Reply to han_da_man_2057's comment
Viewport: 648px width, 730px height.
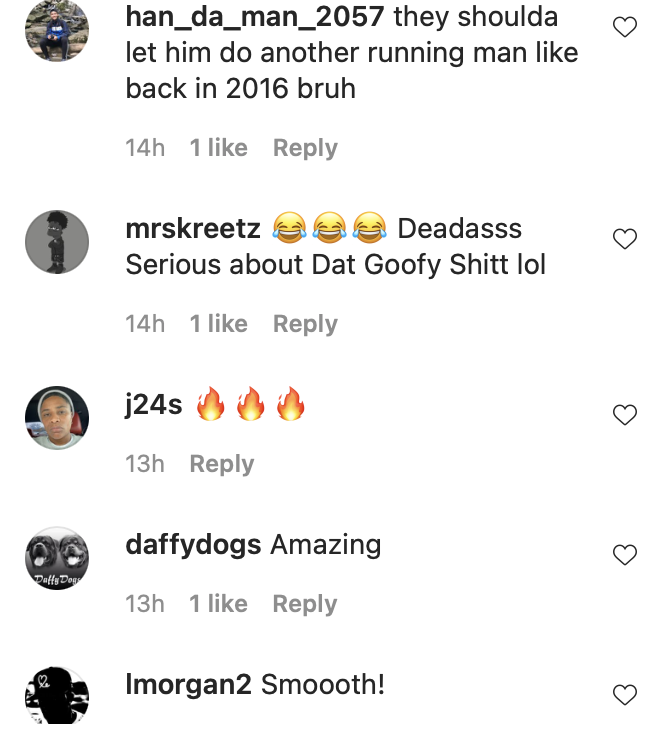pyautogui.click(x=305, y=148)
